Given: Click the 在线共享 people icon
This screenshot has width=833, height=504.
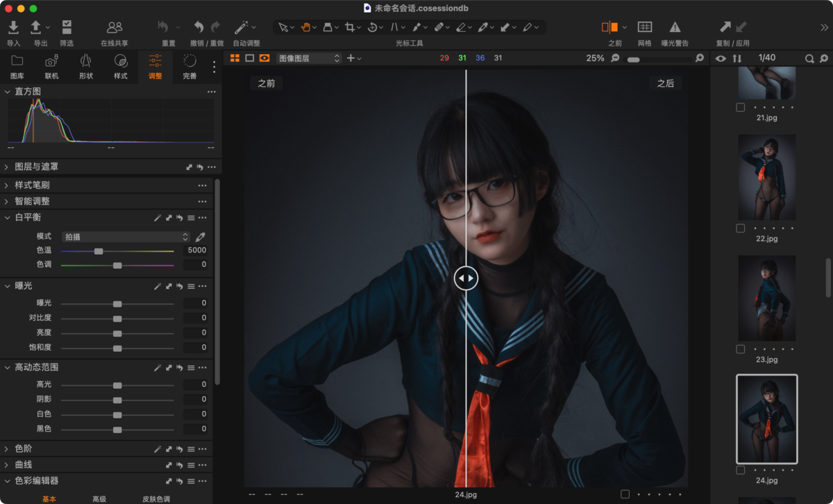Looking at the screenshot, I should click(115, 27).
